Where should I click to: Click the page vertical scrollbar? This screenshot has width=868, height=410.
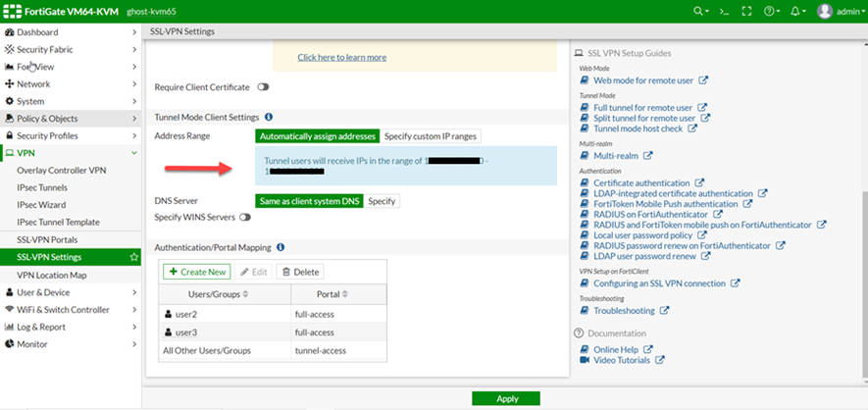865,285
